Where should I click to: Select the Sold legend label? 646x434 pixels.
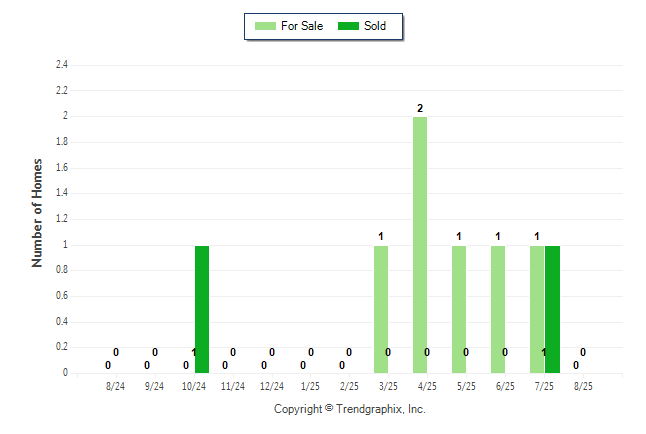click(x=375, y=26)
